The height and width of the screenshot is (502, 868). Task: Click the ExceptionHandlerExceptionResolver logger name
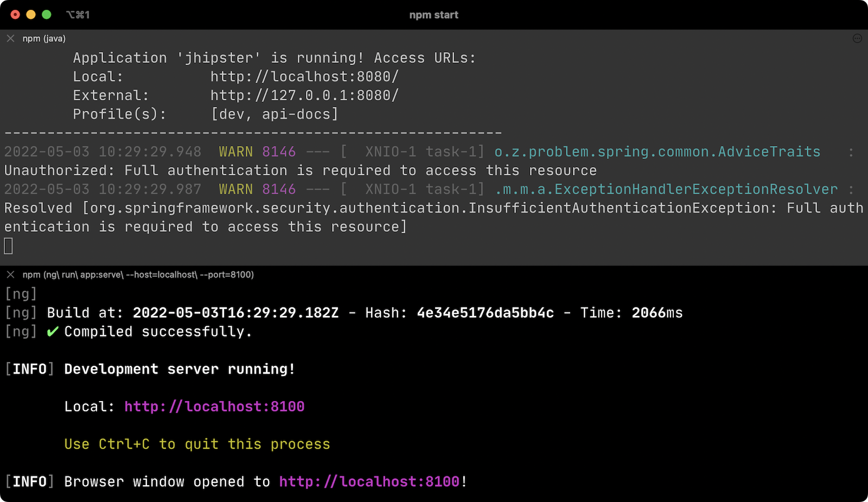pos(667,189)
